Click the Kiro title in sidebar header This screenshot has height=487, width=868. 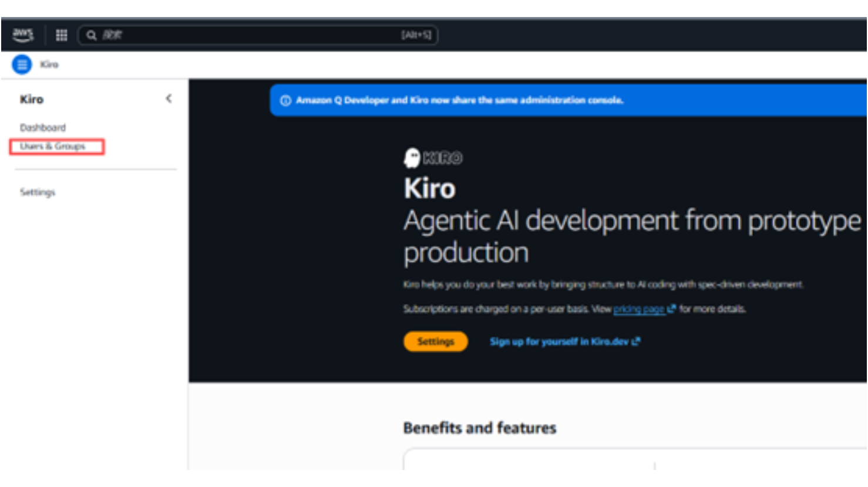pos(32,99)
